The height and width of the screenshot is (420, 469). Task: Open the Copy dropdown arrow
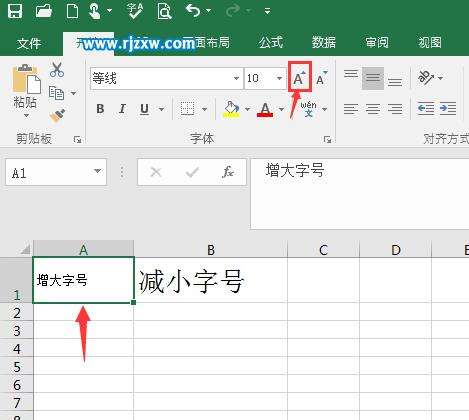(73, 93)
